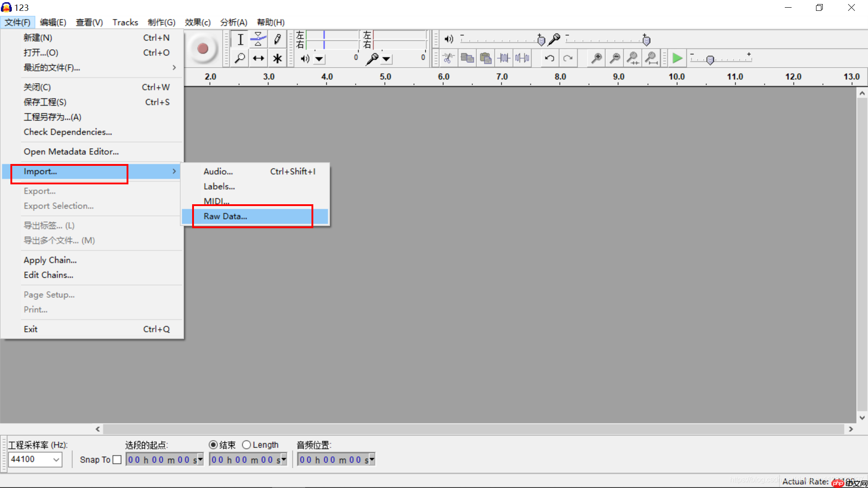
Task: Open the Tracks menu
Action: point(125,23)
